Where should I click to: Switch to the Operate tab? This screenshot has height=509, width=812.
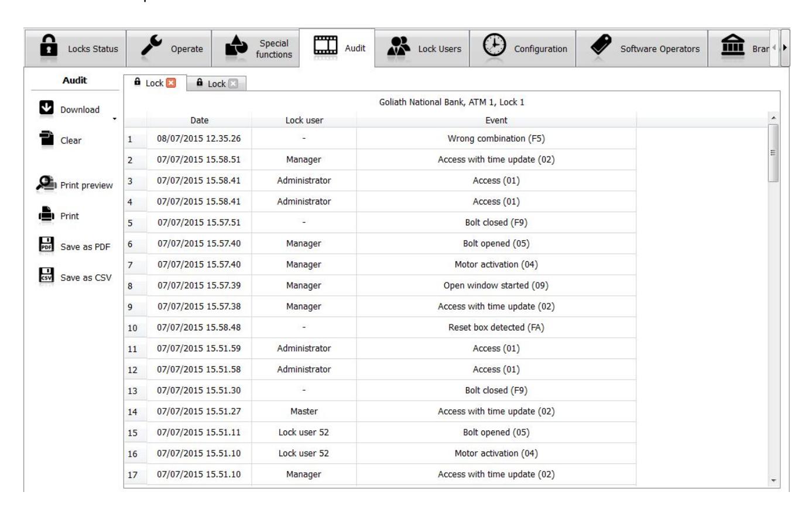coord(169,49)
